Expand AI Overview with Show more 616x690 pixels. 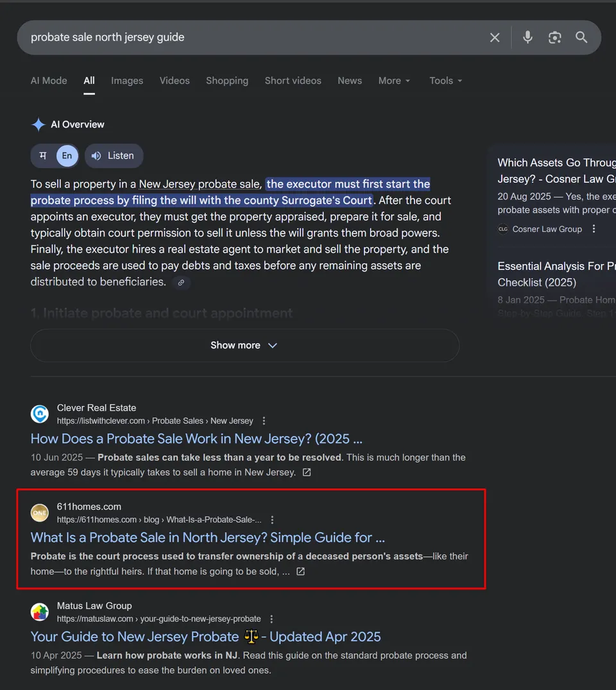pos(245,346)
